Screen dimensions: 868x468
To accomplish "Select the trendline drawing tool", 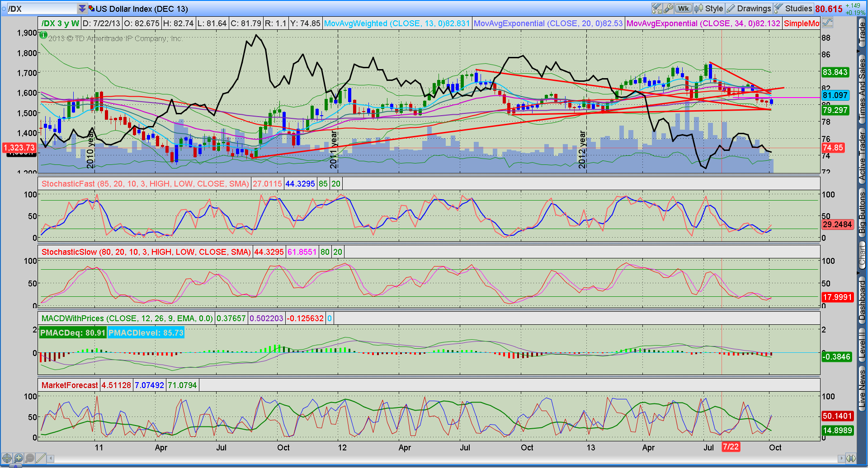I will (41, 458).
